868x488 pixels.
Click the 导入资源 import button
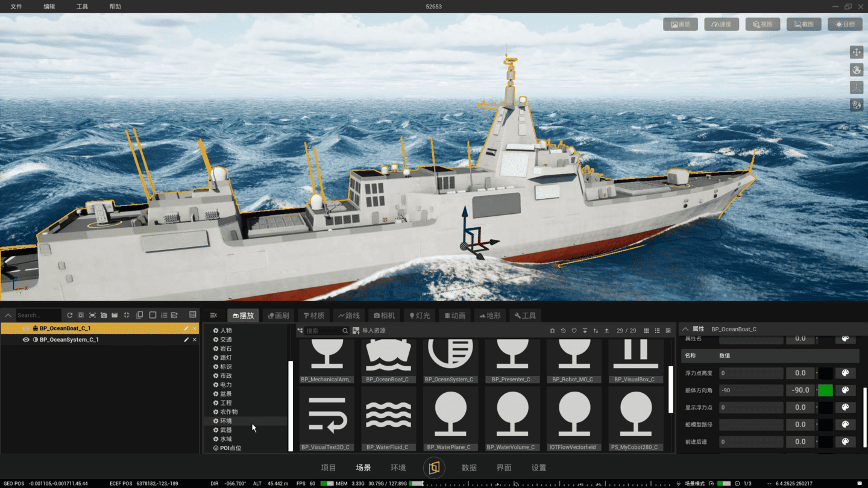[x=369, y=331]
